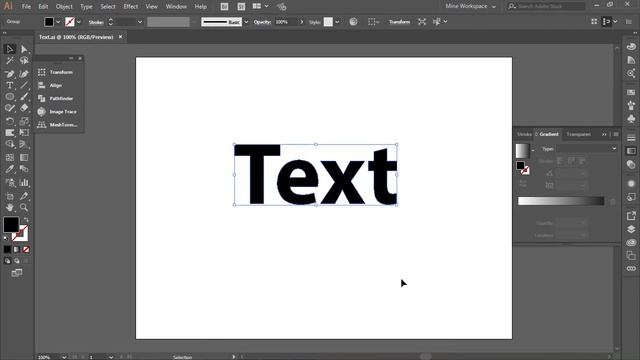Open the brush definition dropdown
The image size is (640, 360).
pos(246,22)
